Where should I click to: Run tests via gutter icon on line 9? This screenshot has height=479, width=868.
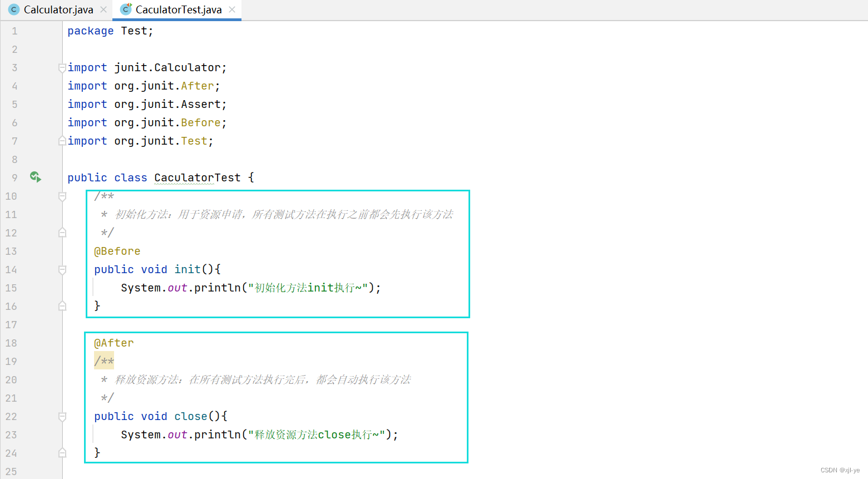pos(36,177)
